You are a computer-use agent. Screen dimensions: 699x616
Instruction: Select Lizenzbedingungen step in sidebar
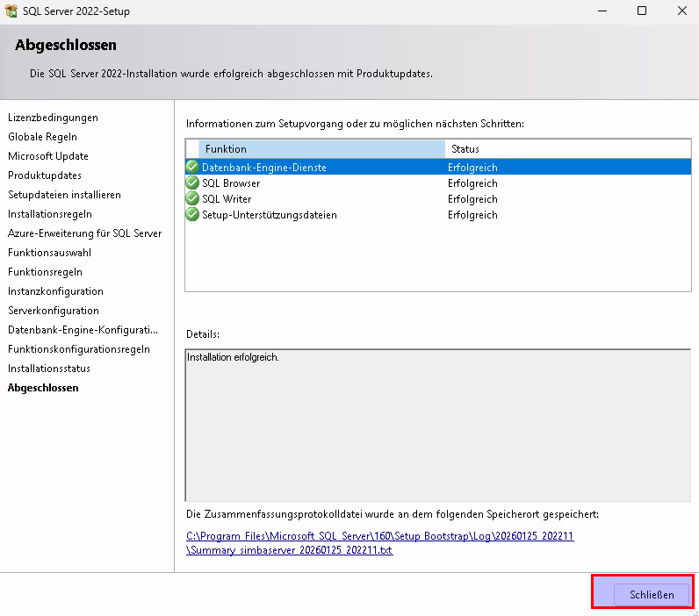[53, 118]
